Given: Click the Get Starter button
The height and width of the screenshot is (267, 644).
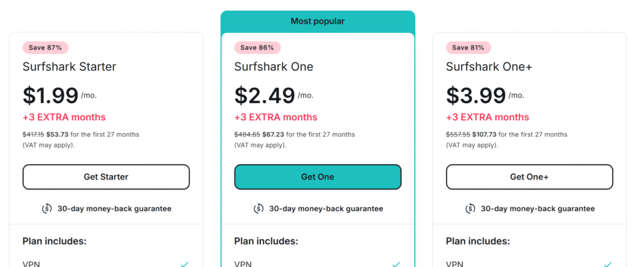Looking at the screenshot, I should (106, 177).
